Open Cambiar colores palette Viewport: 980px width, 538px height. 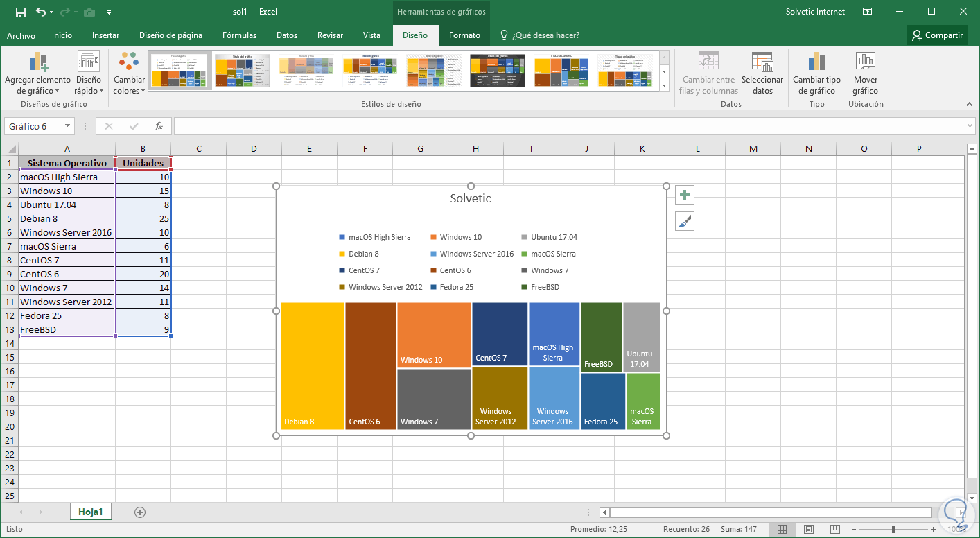[129, 73]
